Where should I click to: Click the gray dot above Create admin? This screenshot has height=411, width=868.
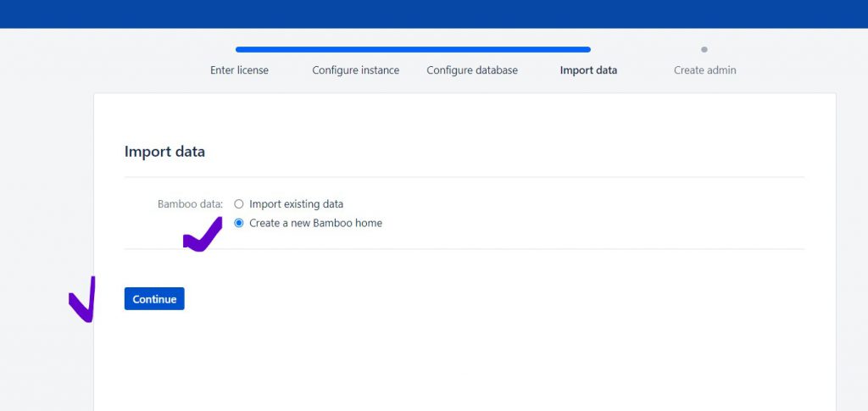pos(704,49)
